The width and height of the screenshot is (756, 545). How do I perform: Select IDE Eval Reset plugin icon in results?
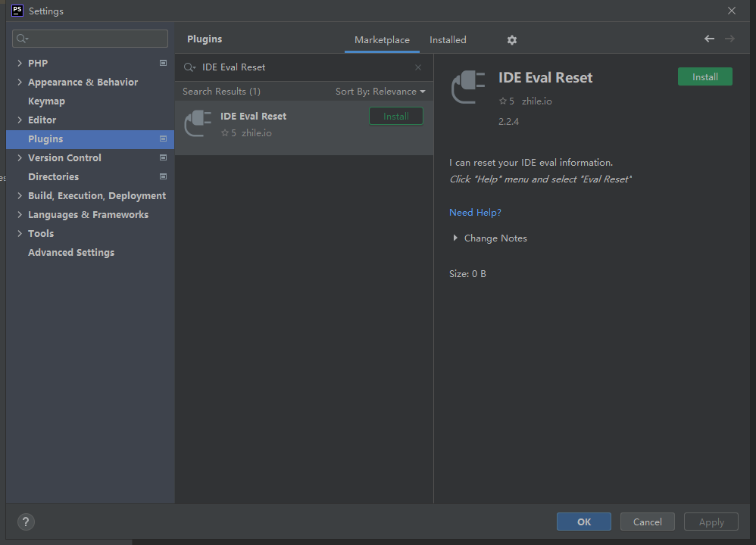click(198, 123)
